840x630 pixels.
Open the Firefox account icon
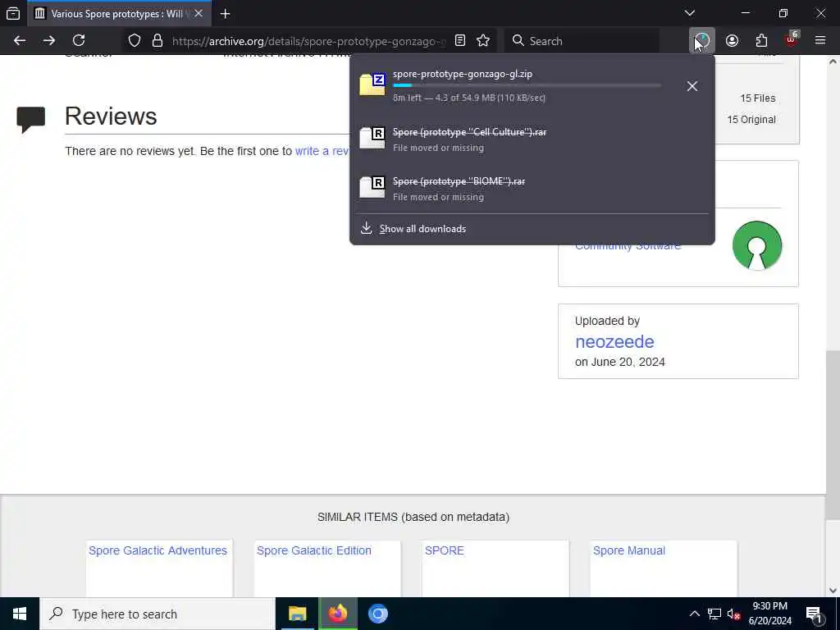[x=732, y=41]
